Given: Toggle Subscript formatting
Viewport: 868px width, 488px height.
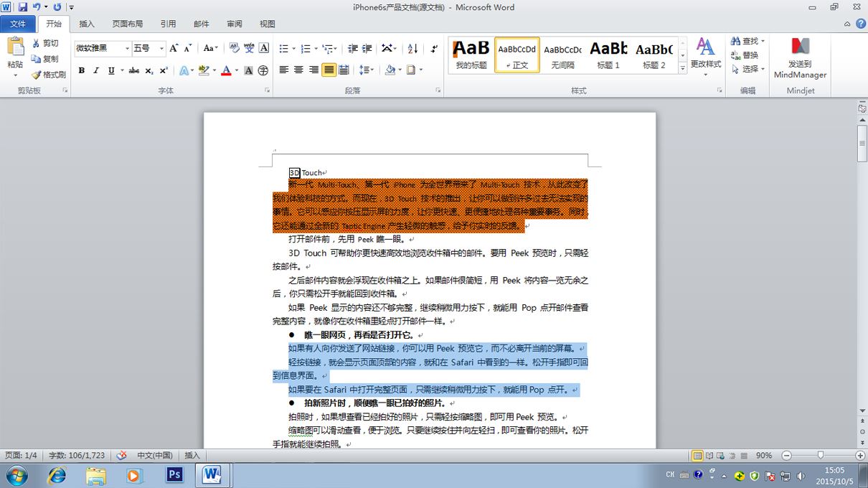Looking at the screenshot, I should coord(149,70).
